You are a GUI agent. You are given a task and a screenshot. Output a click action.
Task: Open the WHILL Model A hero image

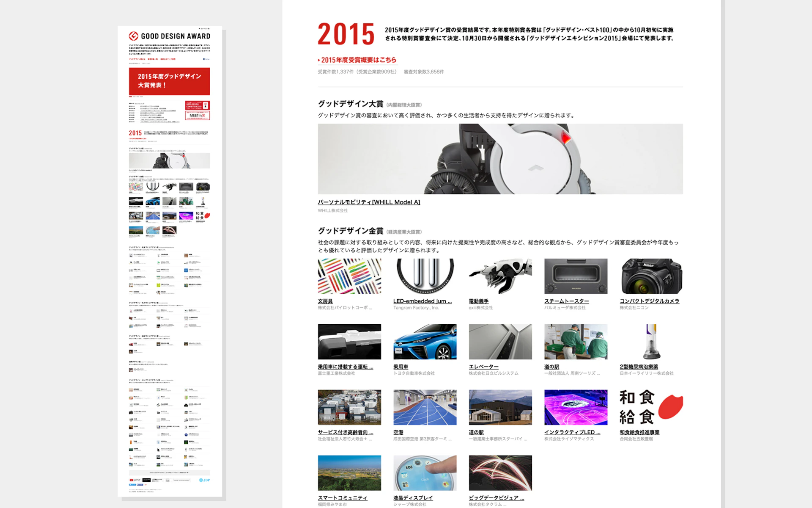tap(500, 159)
